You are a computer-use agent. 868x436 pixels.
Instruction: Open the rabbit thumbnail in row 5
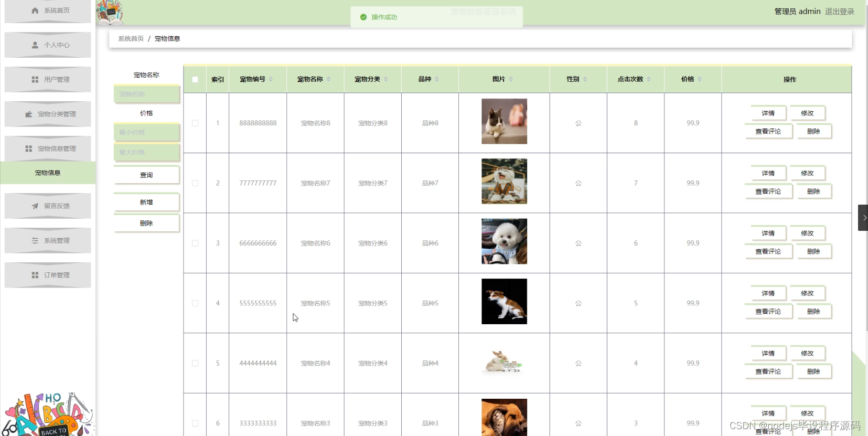pos(504,361)
